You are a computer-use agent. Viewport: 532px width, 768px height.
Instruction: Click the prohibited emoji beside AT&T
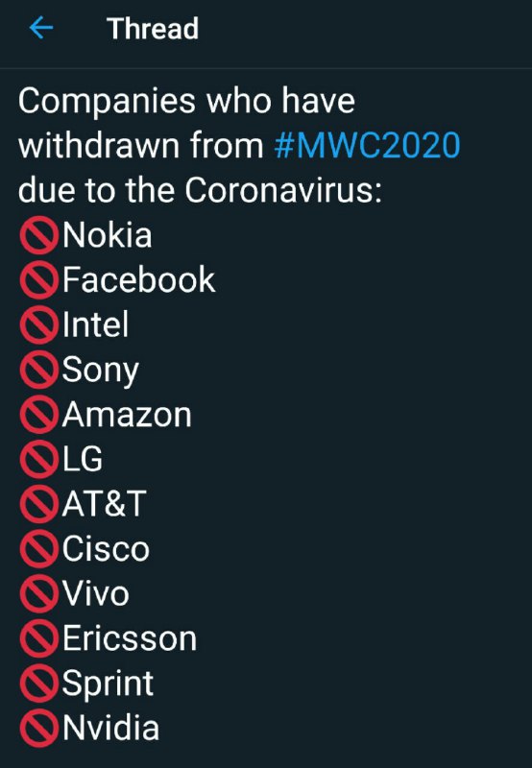pyautogui.click(x=39, y=505)
